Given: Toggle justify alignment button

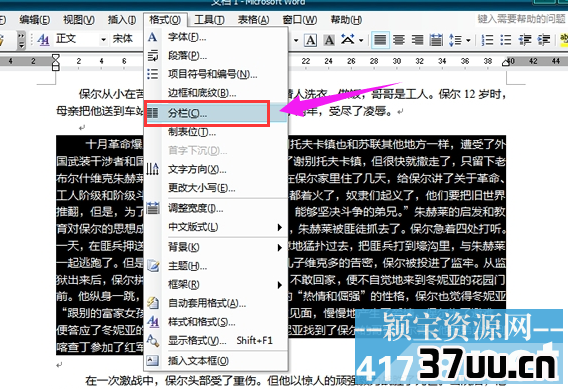Looking at the screenshot, I should point(380,40).
